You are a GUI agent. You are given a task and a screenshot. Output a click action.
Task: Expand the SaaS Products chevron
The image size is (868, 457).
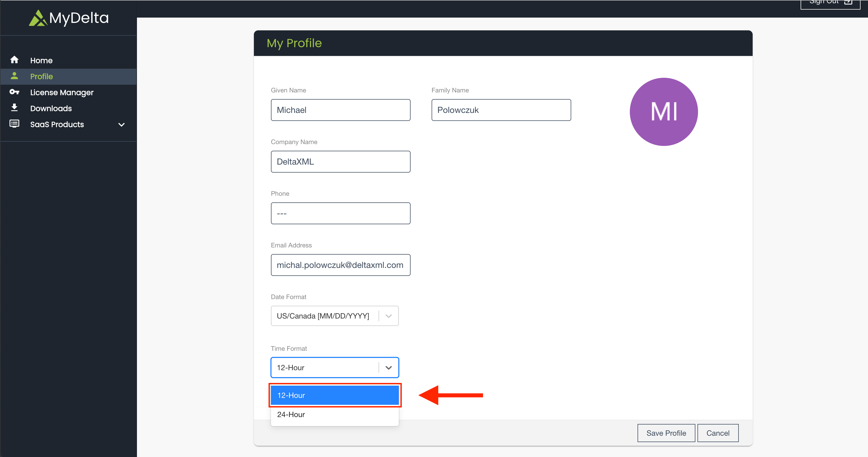click(122, 125)
